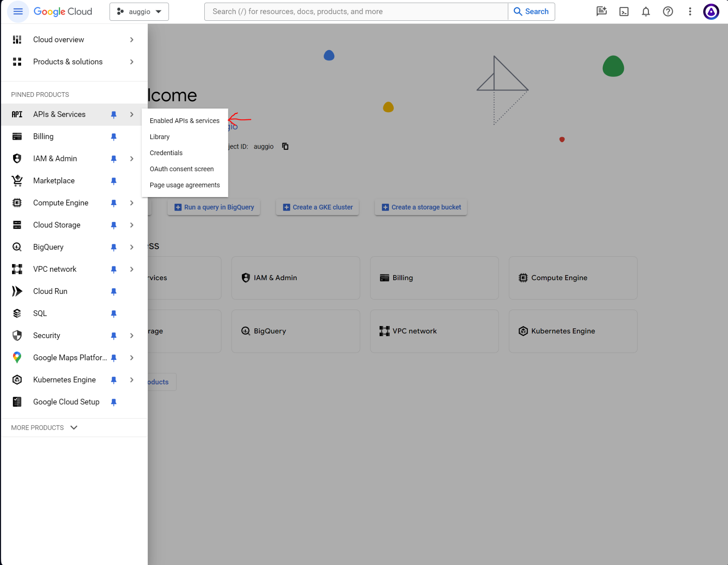This screenshot has height=565, width=728.
Task: Click the user account avatar
Action: coord(711,12)
